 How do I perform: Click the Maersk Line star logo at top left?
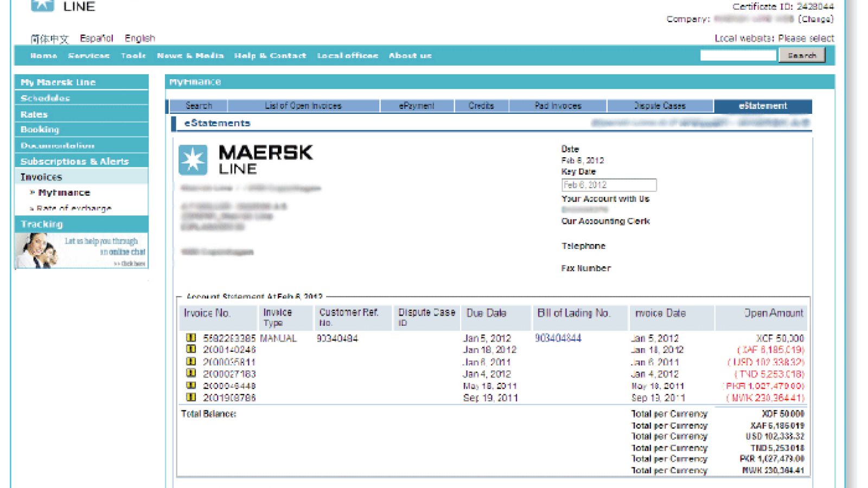pyautogui.click(x=42, y=4)
